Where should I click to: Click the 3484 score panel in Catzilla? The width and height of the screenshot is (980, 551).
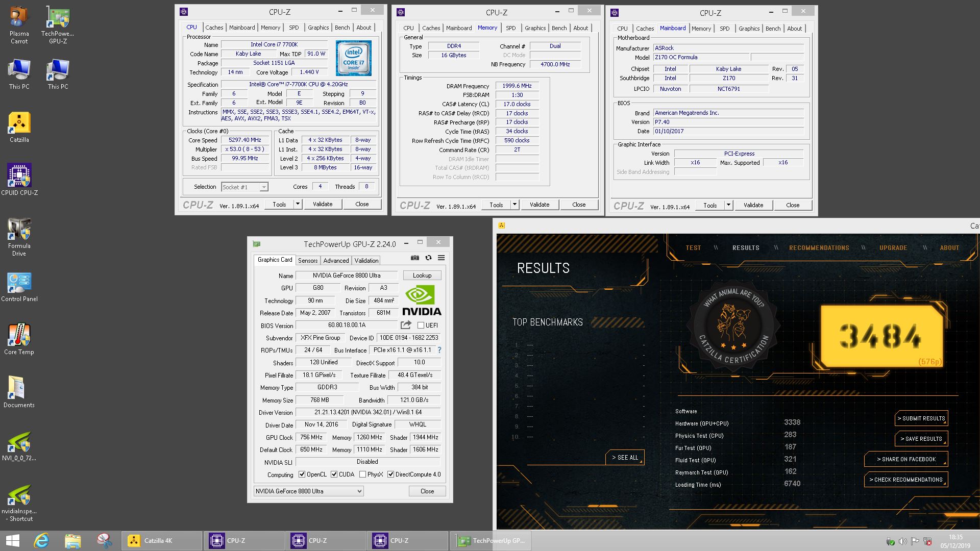881,337
